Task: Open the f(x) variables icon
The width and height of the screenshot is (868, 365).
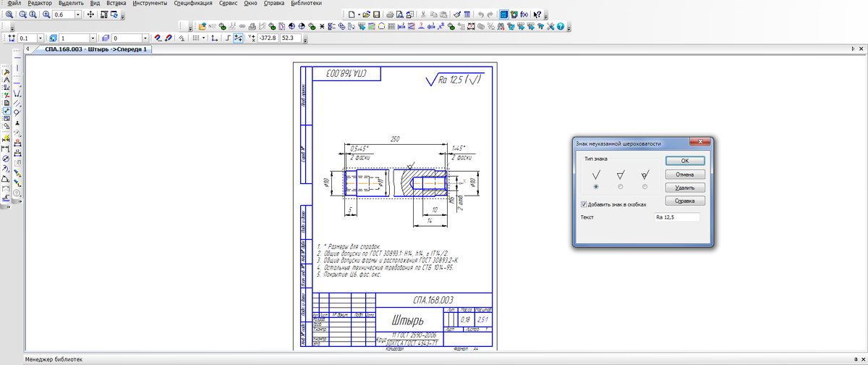Action: (524, 14)
